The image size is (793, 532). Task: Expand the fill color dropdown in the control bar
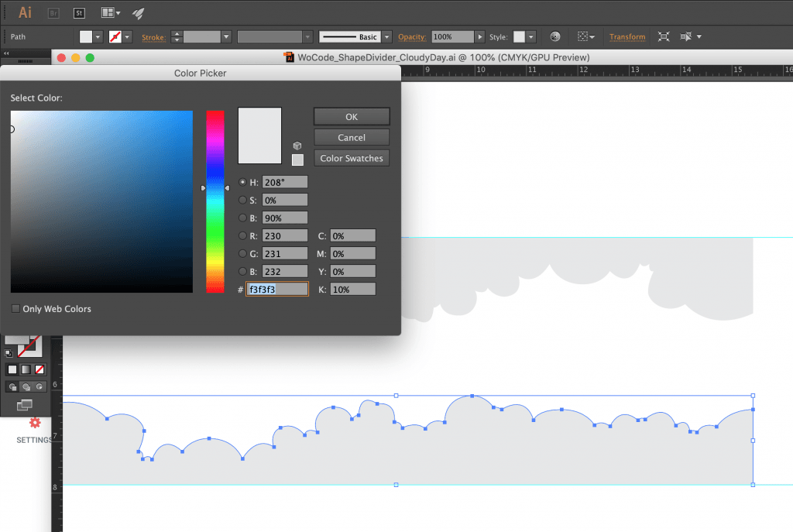97,36
